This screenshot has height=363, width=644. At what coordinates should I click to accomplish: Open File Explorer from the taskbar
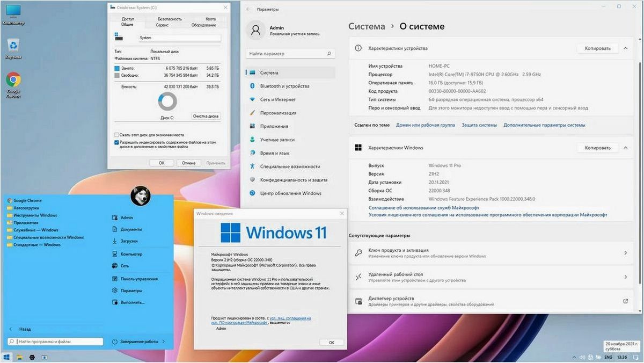click(x=19, y=357)
